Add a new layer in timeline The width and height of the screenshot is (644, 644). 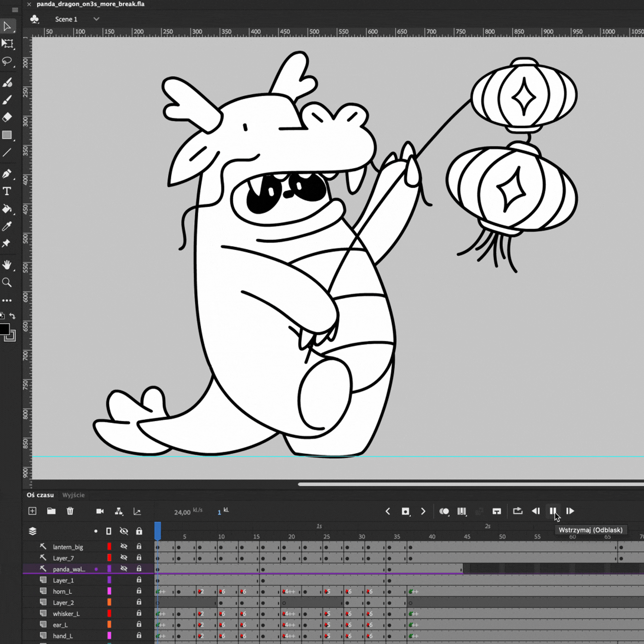pos(32,511)
